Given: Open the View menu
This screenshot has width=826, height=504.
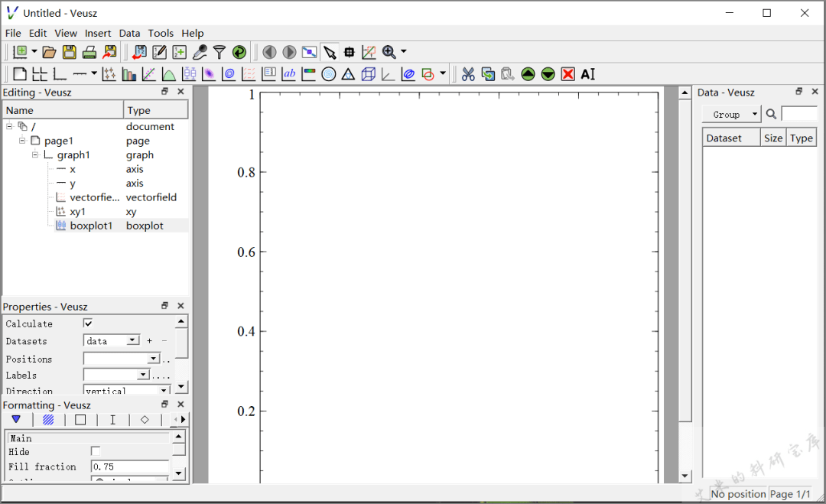Looking at the screenshot, I should pos(66,33).
